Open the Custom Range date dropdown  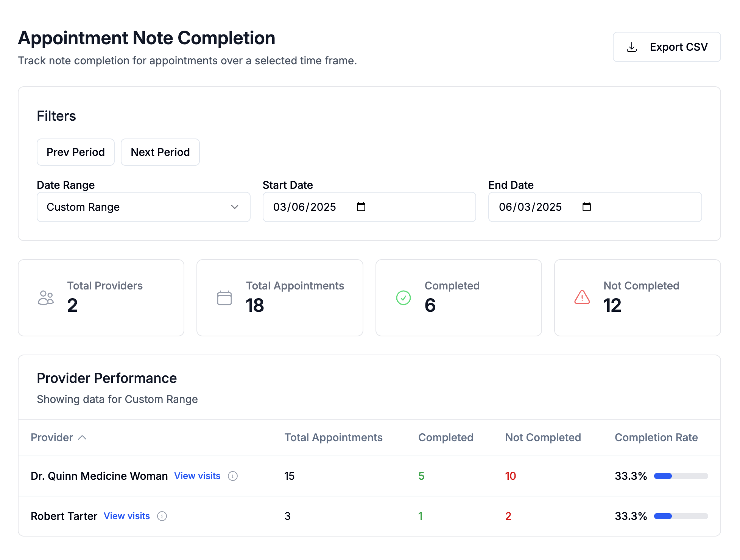(143, 207)
